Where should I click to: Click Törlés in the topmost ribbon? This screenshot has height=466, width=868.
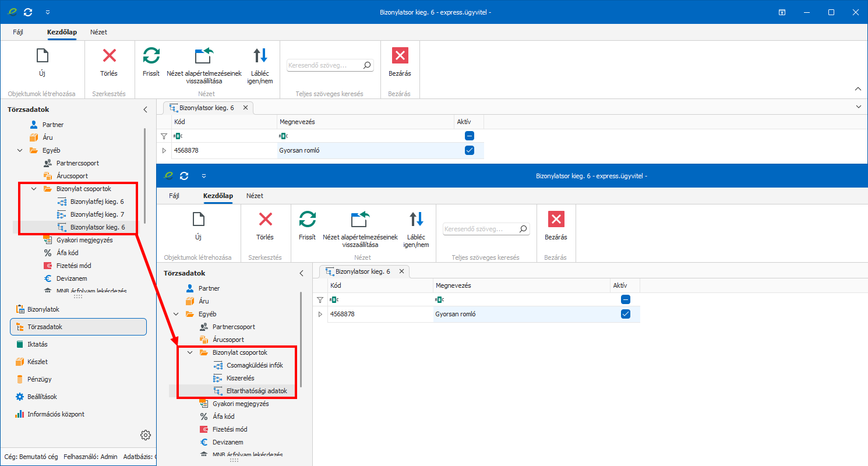click(109, 62)
